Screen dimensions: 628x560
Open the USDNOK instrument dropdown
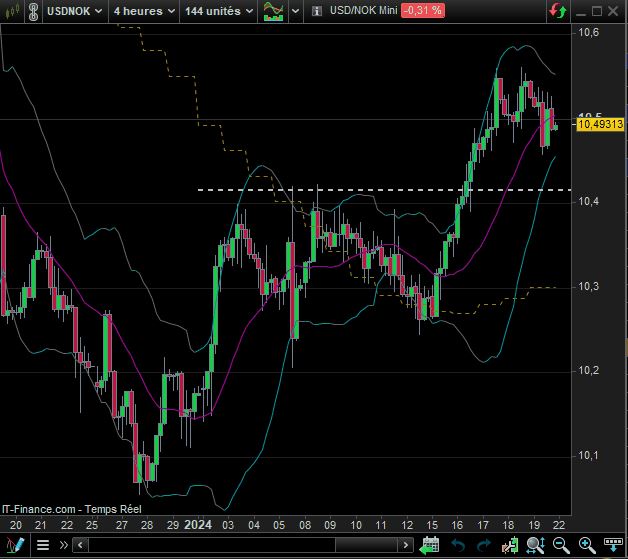coord(74,11)
